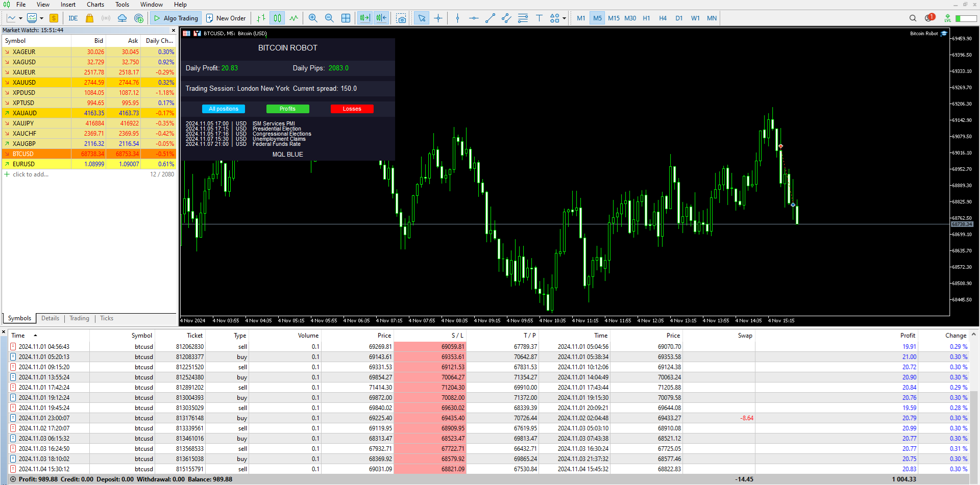Click the green Profits button
980x485 pixels.
(287, 109)
